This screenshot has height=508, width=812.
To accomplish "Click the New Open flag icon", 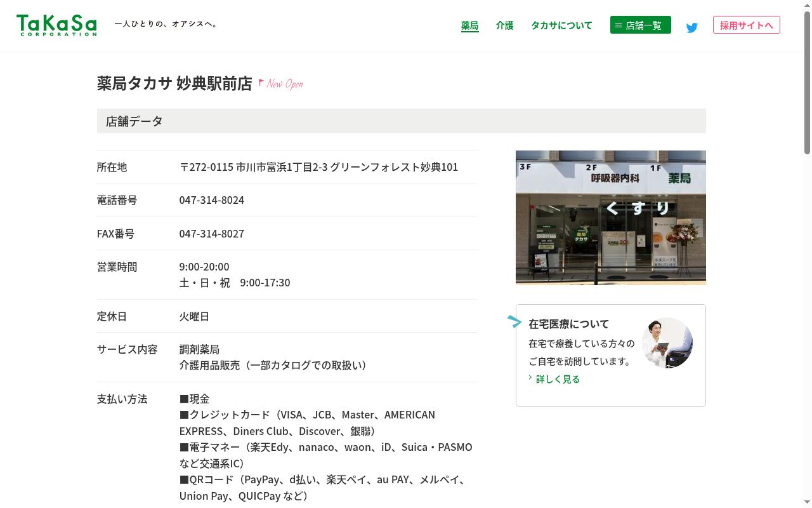I will 261,83.
